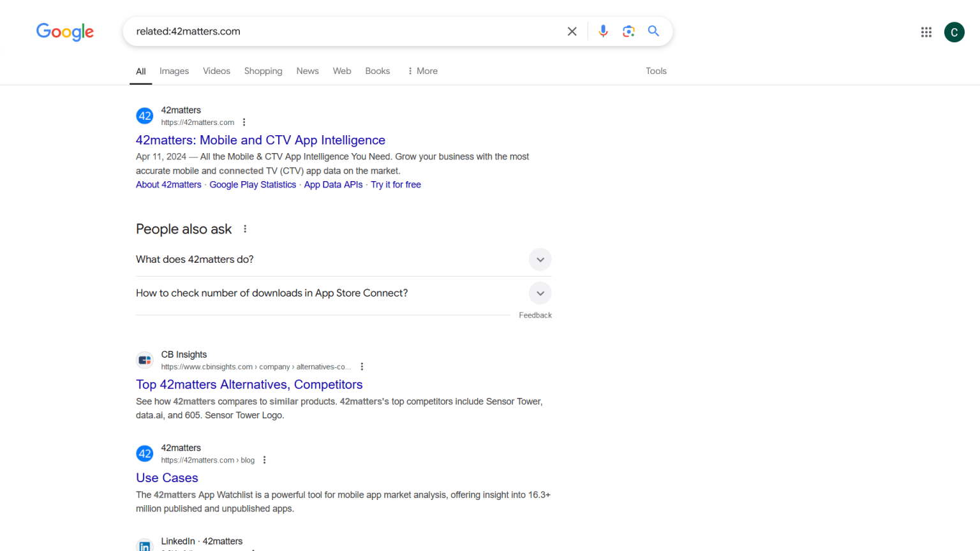Clear the search query with the X

click(572, 31)
